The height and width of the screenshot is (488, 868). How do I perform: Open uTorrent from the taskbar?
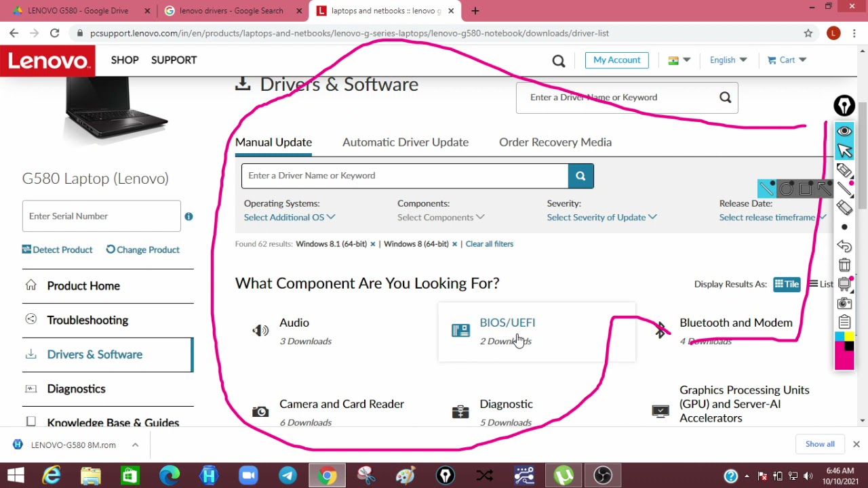(x=564, y=476)
